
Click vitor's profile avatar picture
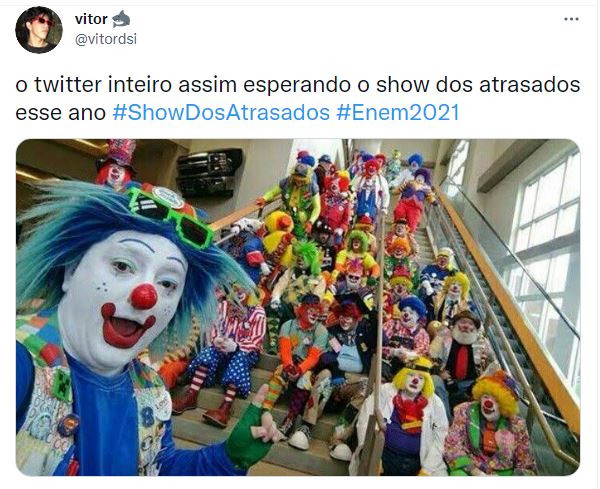[x=39, y=30]
